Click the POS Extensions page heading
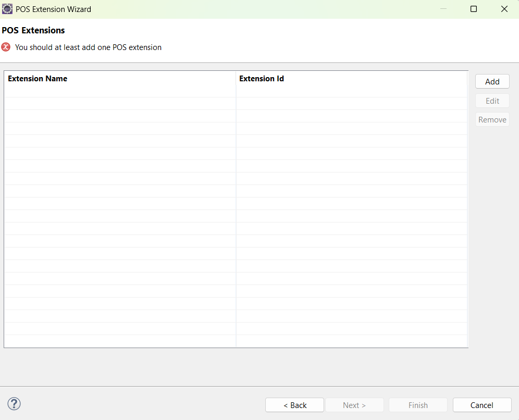The image size is (519, 420). (33, 30)
